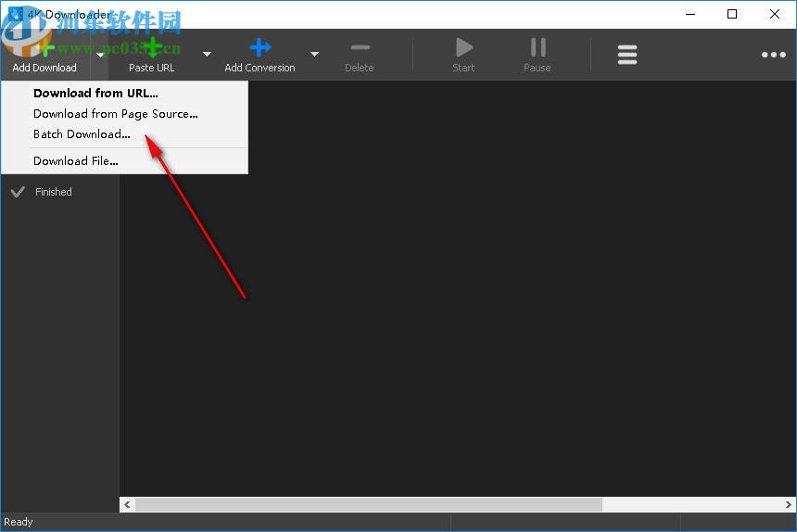The image size is (797, 532).
Task: Select the Finished category in sidebar
Action: point(60,192)
